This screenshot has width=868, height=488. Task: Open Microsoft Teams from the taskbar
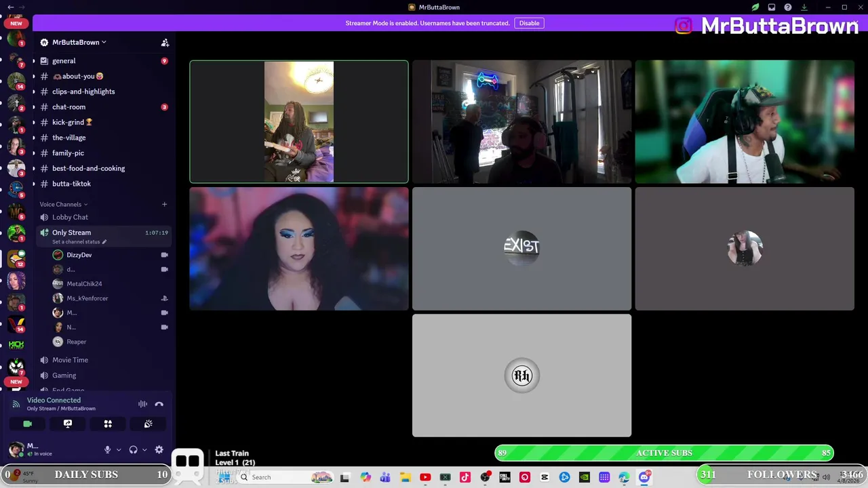click(x=385, y=477)
